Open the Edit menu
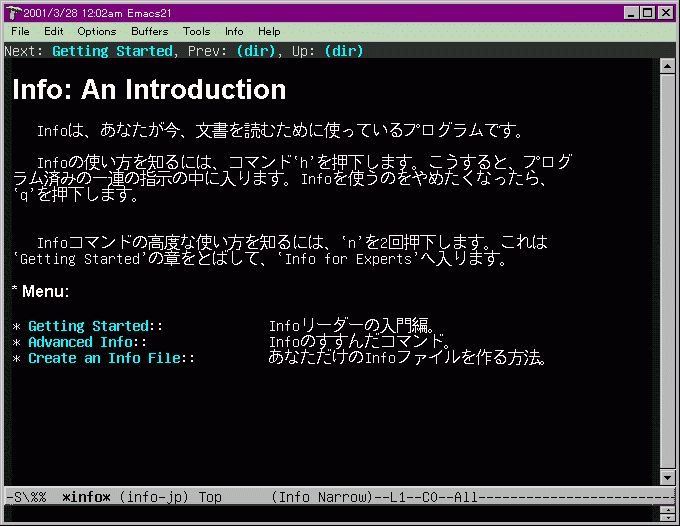Image resolution: width=680 pixels, height=526 pixels. (53, 32)
